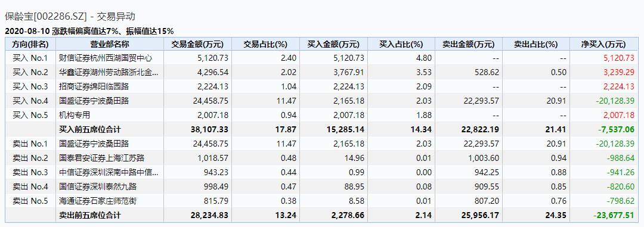Click 国泰君安证券上海江苏路 branch name
644x227 pixels.
click(x=102, y=158)
